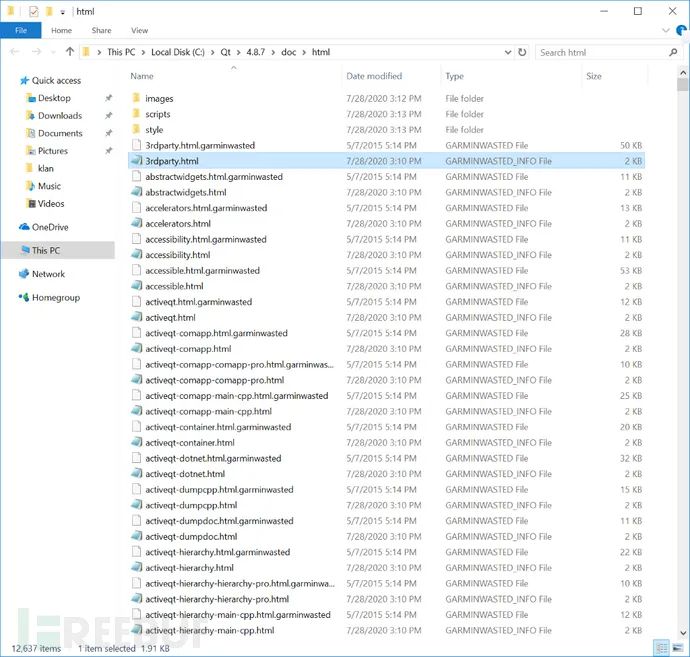Expand the chevron after Local Disk (C:)
The height and width of the screenshot is (657, 690).
point(213,52)
